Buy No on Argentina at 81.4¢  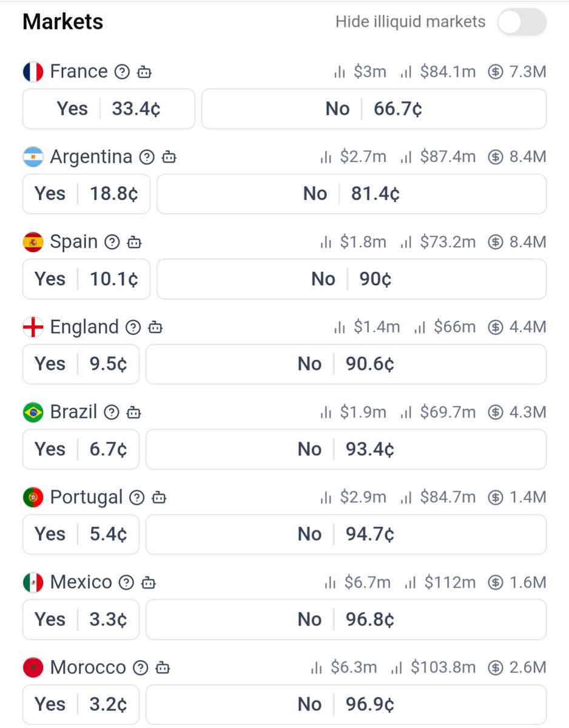coord(351,194)
